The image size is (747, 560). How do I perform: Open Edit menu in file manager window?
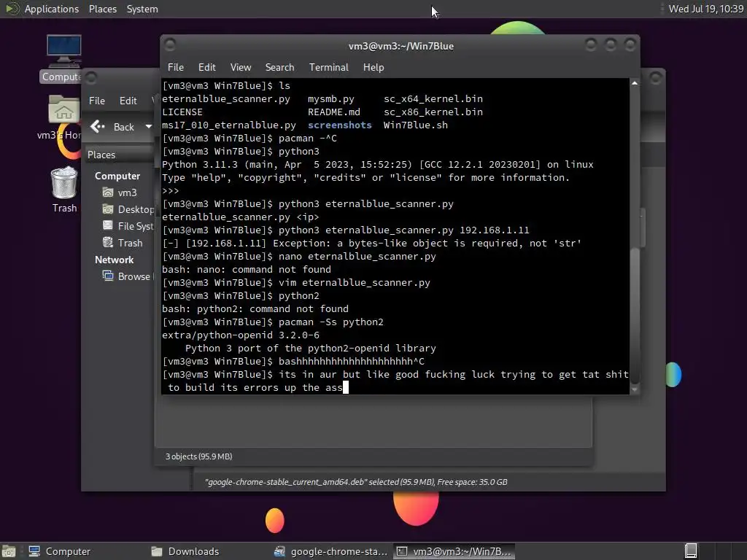coord(128,101)
